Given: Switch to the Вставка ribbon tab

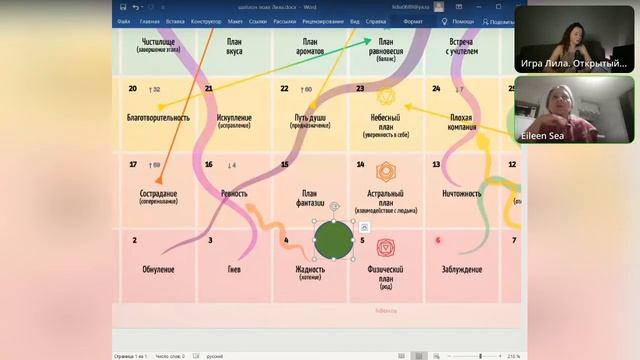Looking at the screenshot, I should pyautogui.click(x=175, y=21).
